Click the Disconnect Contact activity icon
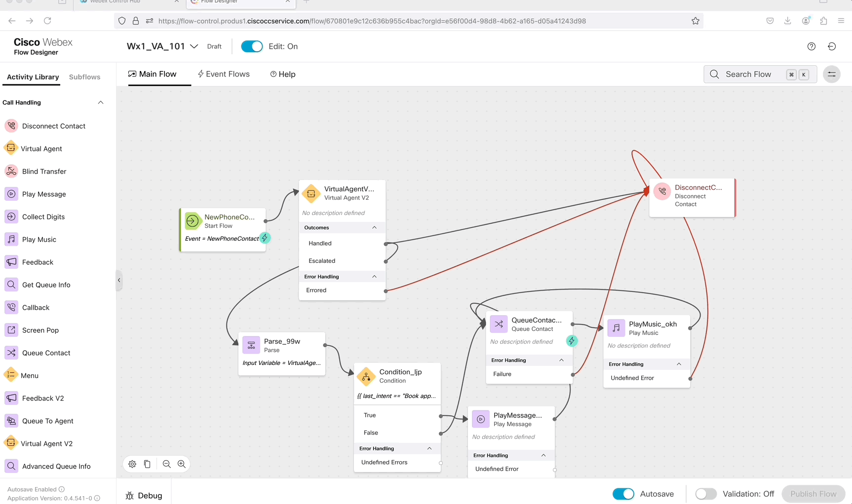 point(11,126)
